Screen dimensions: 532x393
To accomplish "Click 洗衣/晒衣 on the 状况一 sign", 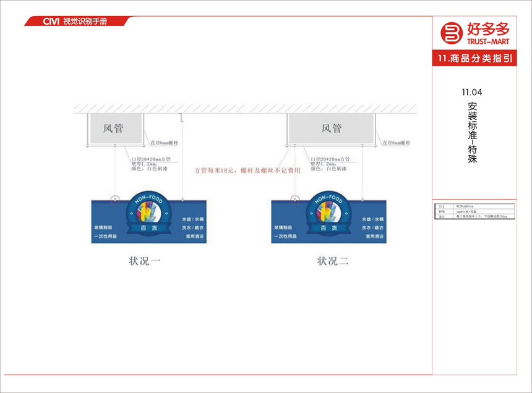I will pos(193,227).
